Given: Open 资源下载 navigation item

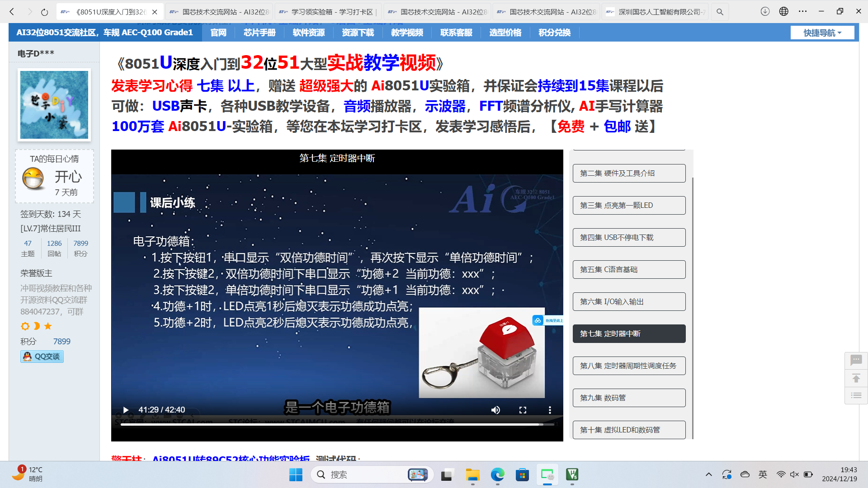Looking at the screenshot, I should pyautogui.click(x=358, y=33).
